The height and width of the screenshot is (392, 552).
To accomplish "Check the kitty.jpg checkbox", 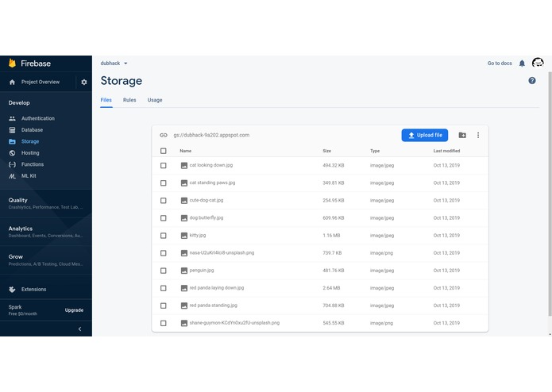I will pyautogui.click(x=164, y=236).
